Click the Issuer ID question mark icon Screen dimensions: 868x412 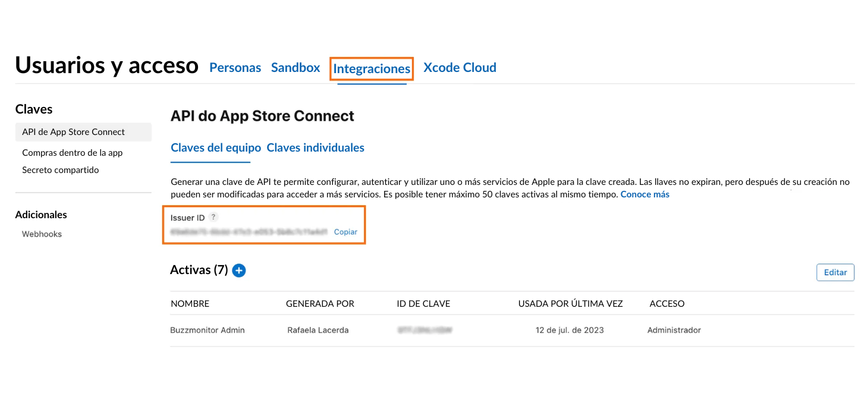[214, 218]
